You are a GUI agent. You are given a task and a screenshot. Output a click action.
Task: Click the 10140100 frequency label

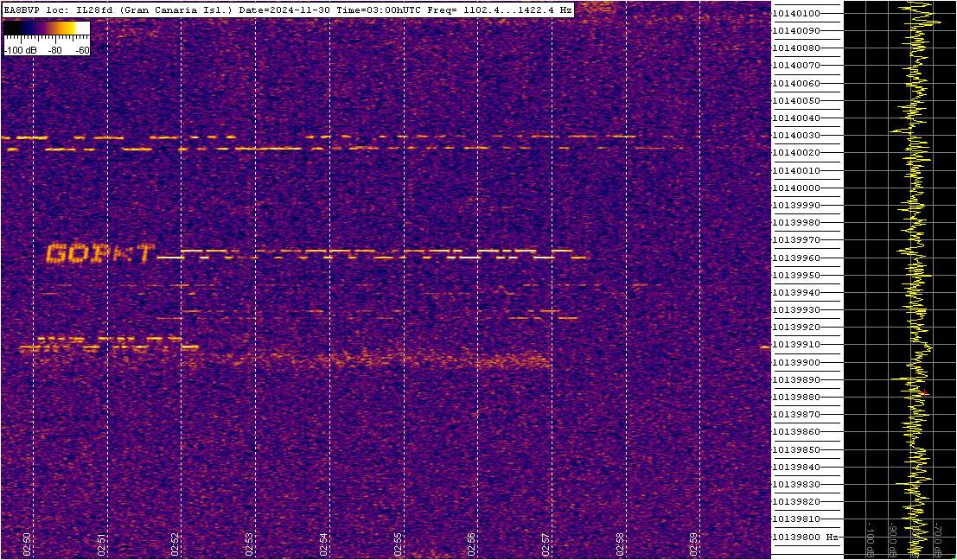pyautogui.click(x=796, y=14)
